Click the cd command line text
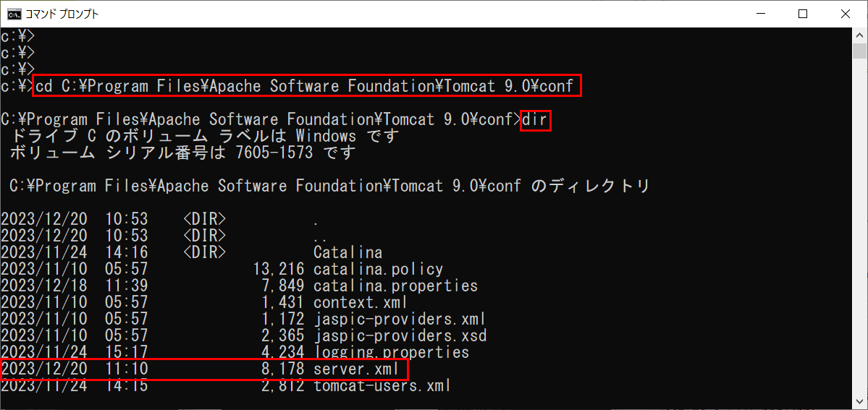Viewport: 868px width, 410px height. coord(307,86)
